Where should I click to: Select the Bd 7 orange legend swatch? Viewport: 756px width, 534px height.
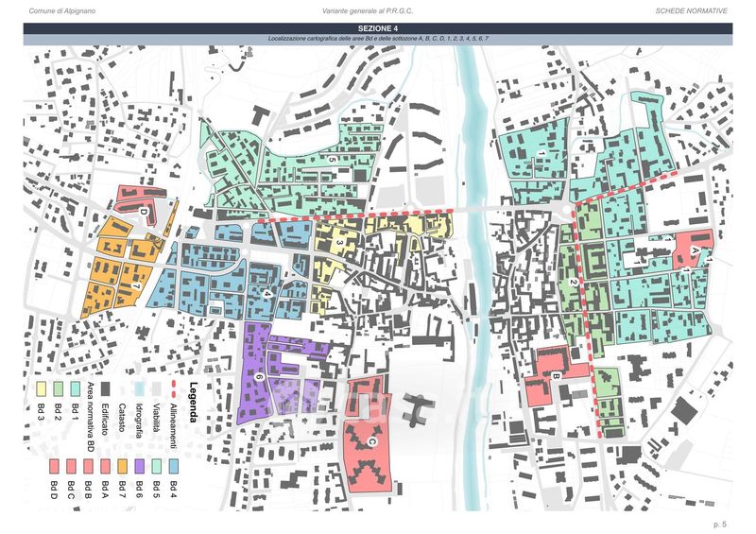tap(122, 464)
